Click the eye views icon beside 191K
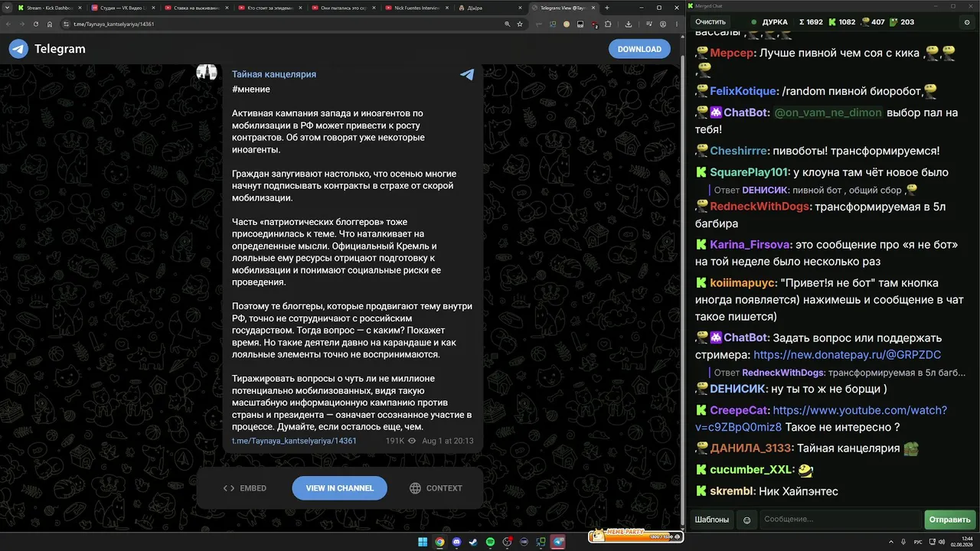Image resolution: width=980 pixels, height=551 pixels. (412, 441)
